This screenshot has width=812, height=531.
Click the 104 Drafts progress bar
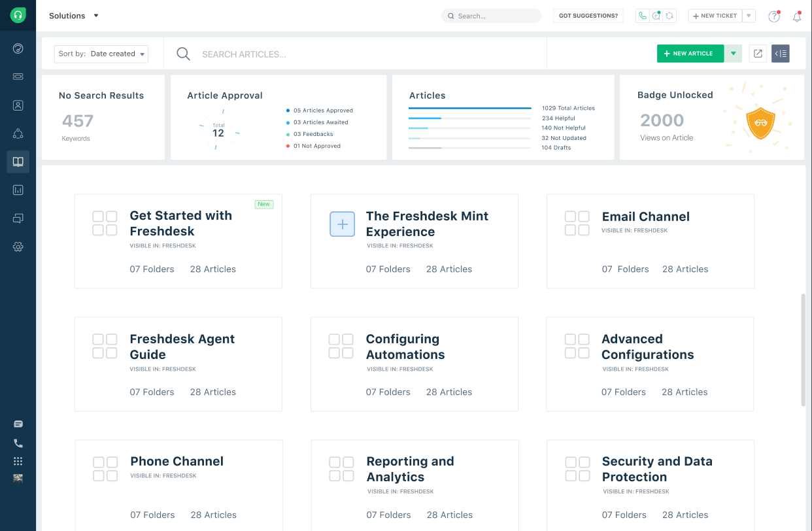pyautogui.click(x=470, y=148)
